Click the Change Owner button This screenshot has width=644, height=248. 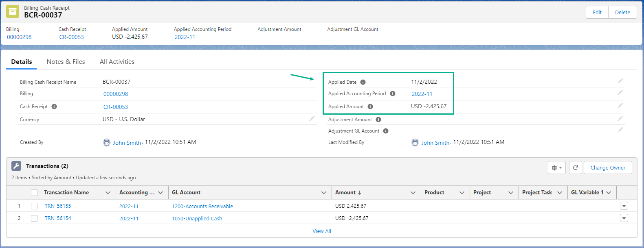(608, 168)
